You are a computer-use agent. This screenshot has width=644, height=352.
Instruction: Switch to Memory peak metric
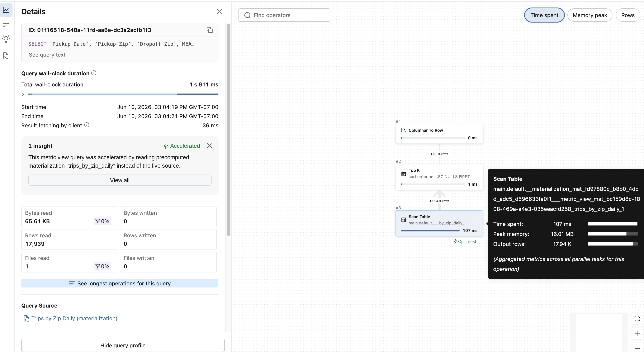590,15
